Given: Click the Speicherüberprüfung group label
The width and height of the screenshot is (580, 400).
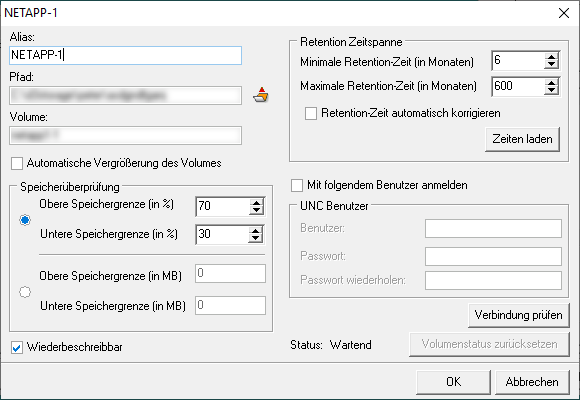Looking at the screenshot, I should pyautogui.click(x=70, y=187).
